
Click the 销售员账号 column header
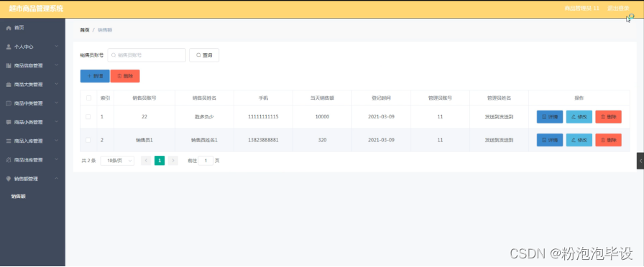click(144, 98)
